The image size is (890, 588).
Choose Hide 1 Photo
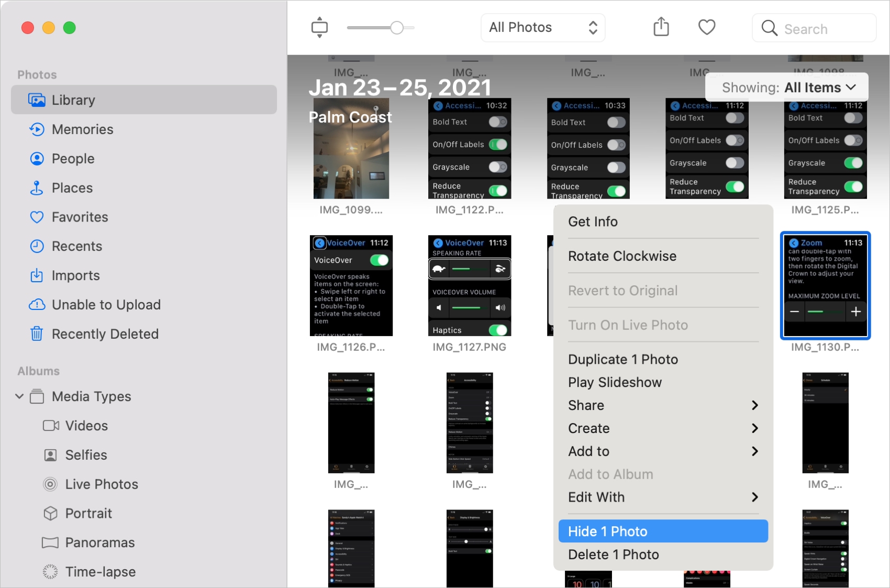click(663, 531)
